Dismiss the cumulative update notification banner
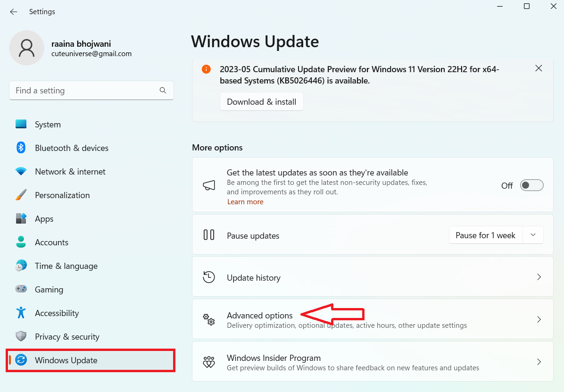Image resolution: width=564 pixels, height=392 pixels. (x=539, y=68)
